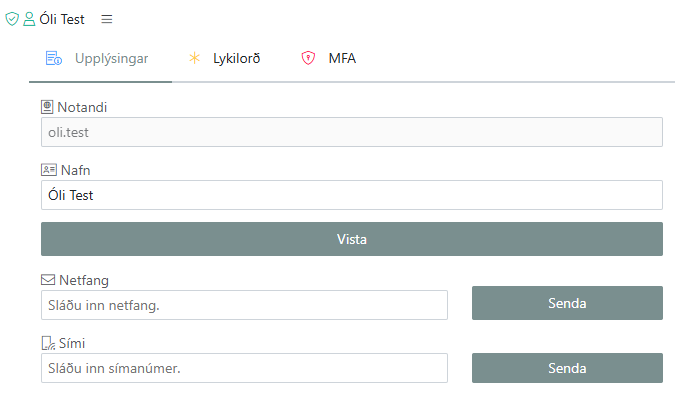Click Senda button next to Sími
Screen dimensions: 690x401
click(x=566, y=368)
